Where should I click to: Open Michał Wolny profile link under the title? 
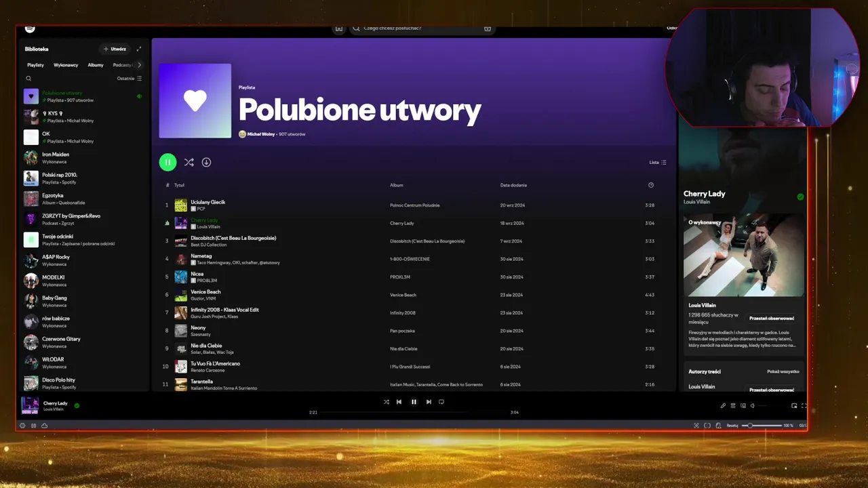click(261, 134)
